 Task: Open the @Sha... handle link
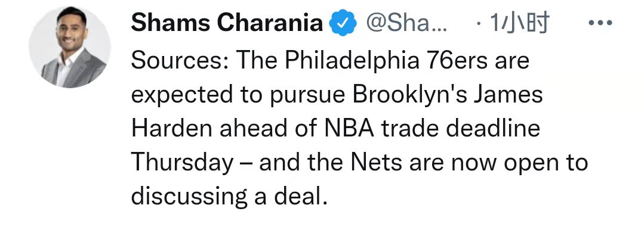point(405,23)
